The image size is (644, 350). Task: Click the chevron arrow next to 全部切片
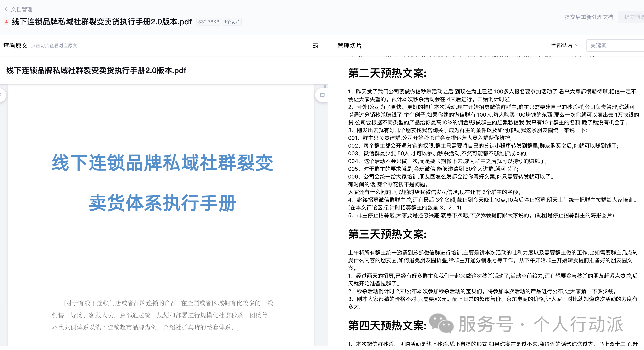(x=577, y=45)
